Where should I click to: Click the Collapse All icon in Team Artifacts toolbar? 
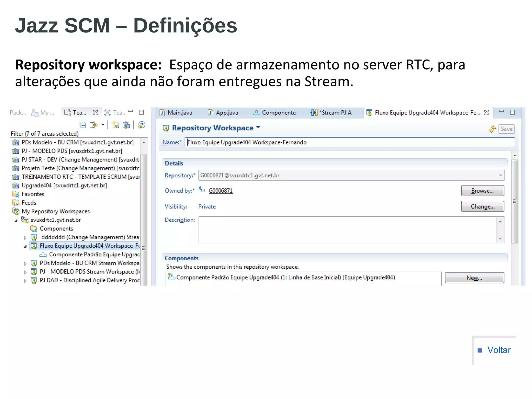(x=83, y=125)
